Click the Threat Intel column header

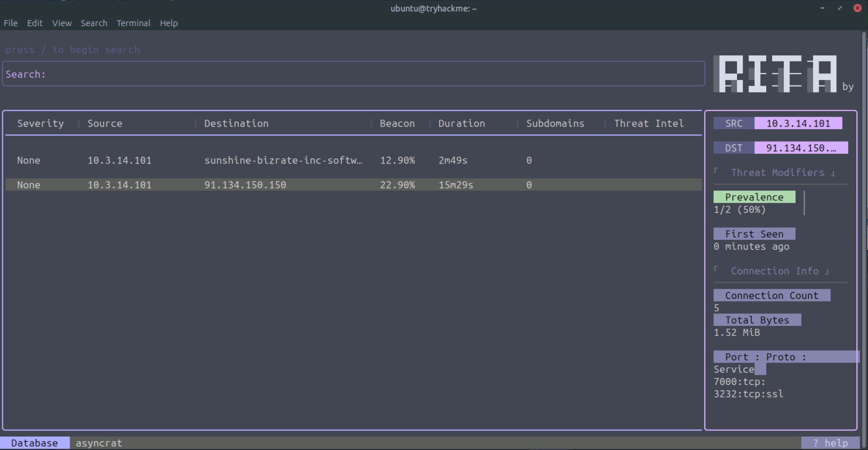click(649, 124)
